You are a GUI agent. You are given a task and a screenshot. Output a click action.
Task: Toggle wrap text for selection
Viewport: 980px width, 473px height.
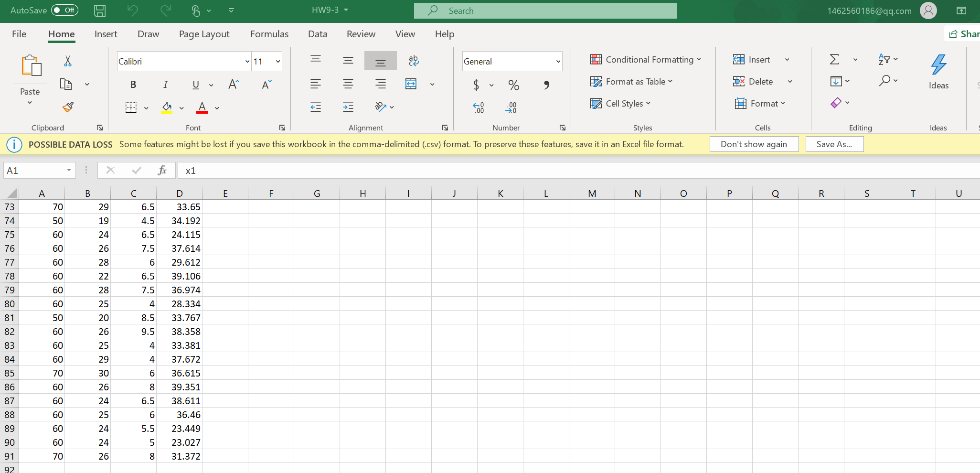pyautogui.click(x=414, y=61)
